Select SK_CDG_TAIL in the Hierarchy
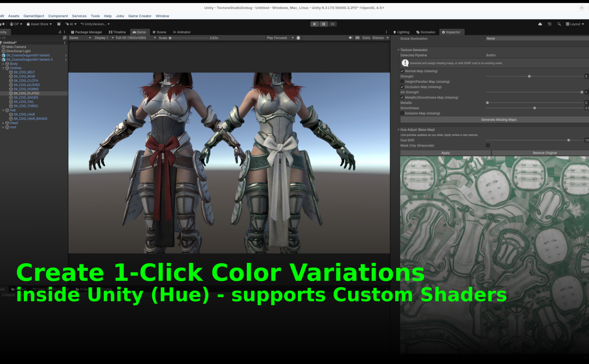589x364 pixels. pyautogui.click(x=24, y=102)
